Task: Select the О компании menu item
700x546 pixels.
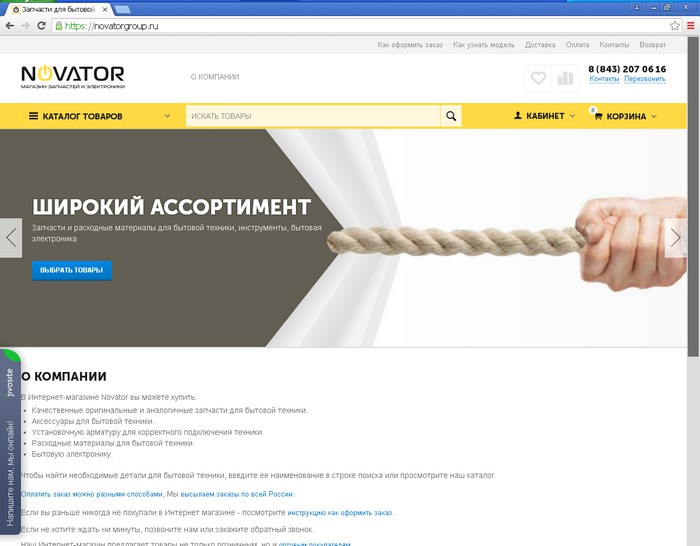Action: tap(215, 77)
